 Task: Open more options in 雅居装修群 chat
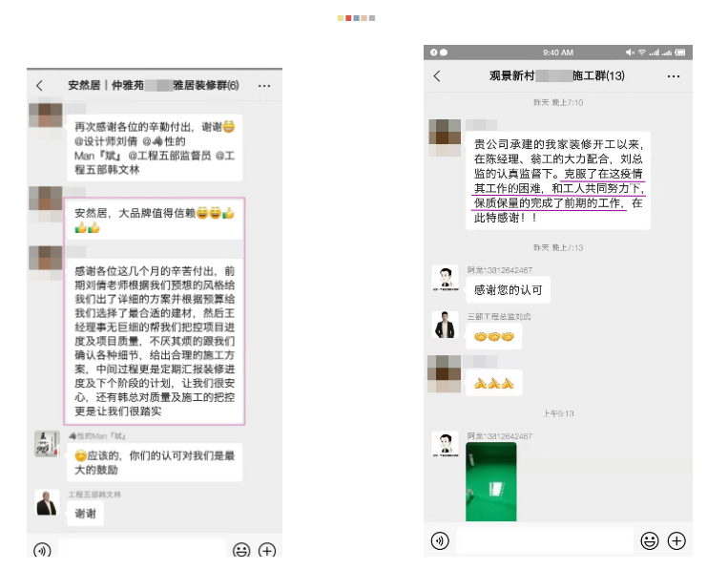[x=264, y=86]
